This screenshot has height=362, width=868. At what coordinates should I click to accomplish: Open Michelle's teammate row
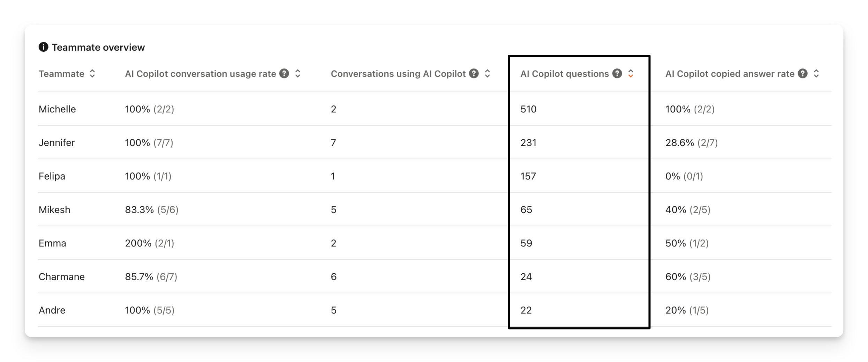(x=435, y=109)
